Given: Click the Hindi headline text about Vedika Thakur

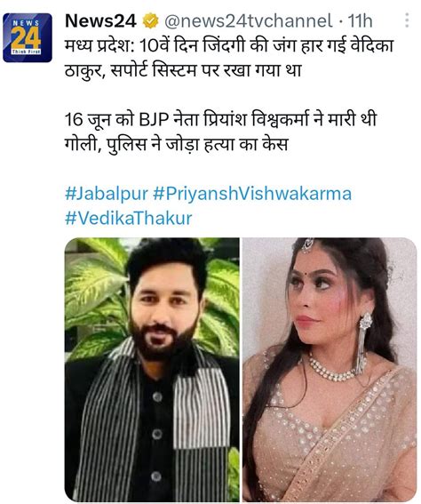Looking at the screenshot, I should coord(229,58).
